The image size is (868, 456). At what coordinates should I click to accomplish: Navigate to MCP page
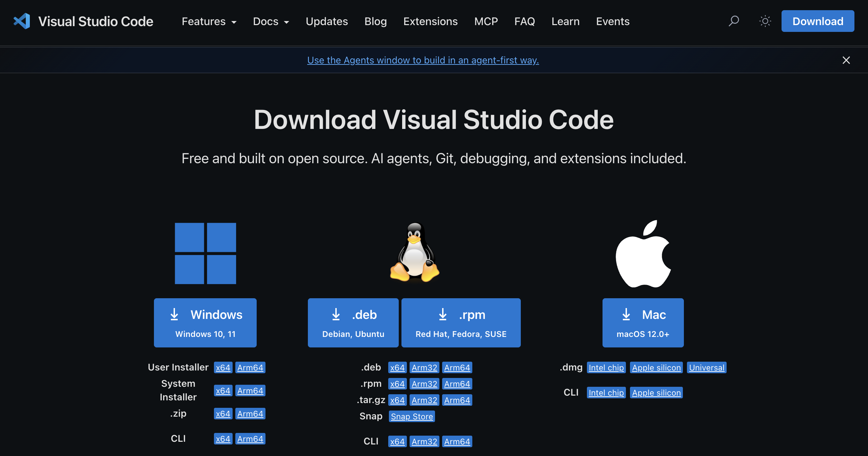coord(486,21)
